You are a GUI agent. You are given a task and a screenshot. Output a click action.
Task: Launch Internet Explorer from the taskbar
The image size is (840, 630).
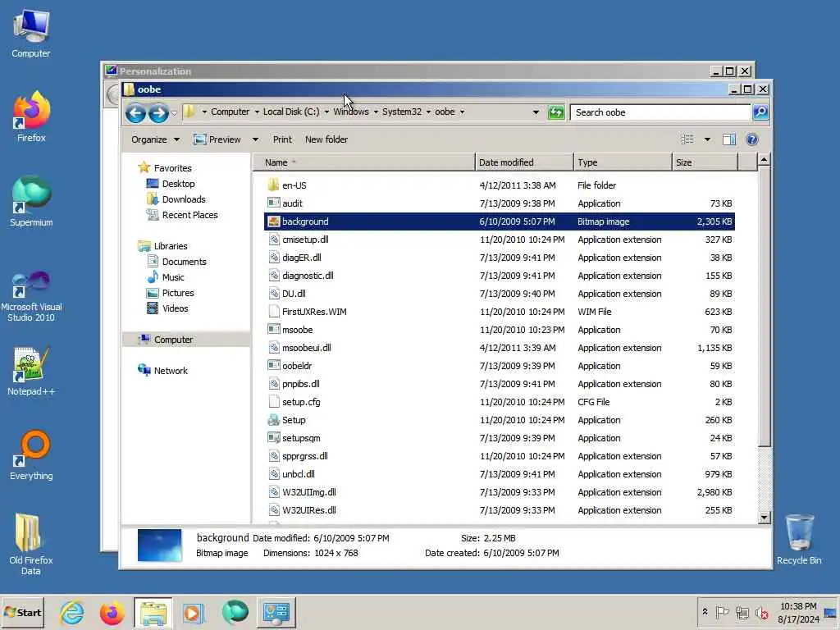72,613
